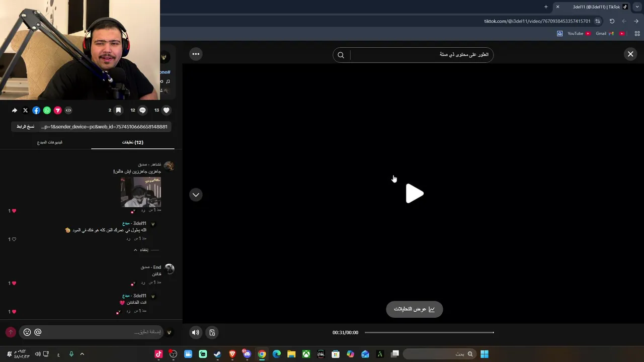Click the magnifier icon in the TikTok search bar
Viewport: 644px width, 362px height.
(x=341, y=55)
